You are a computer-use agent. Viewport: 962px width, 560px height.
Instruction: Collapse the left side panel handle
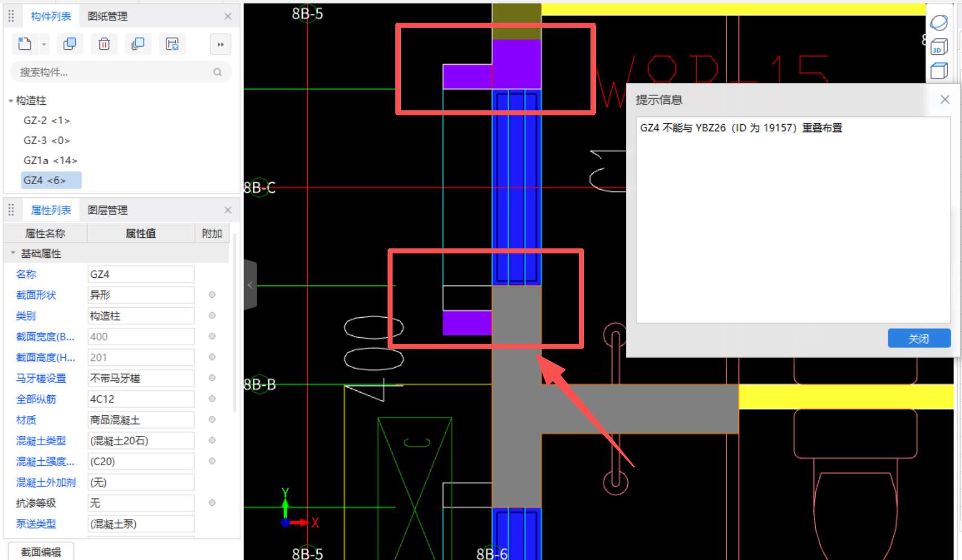click(250, 285)
